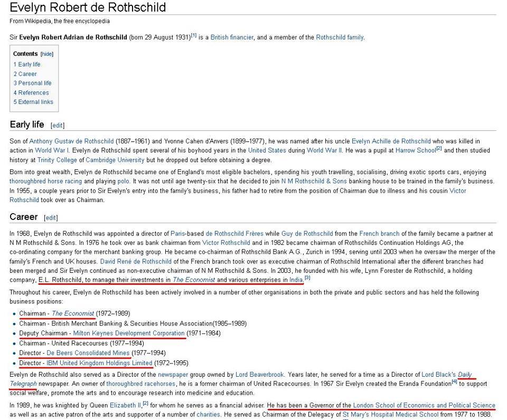Image resolution: width=507 pixels, height=420 pixels.
Task: Open Cambridge University link
Action: click(x=115, y=160)
